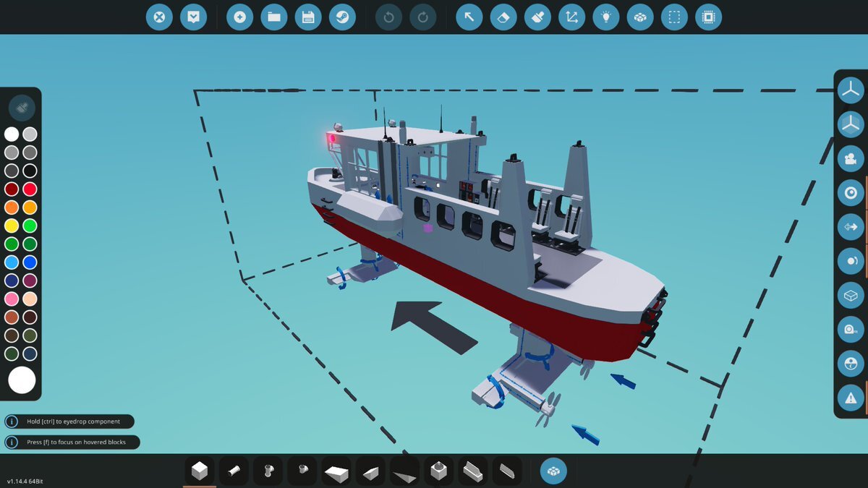Open the component inventory blue button
Screen dimensions: 868x488
[554, 471]
